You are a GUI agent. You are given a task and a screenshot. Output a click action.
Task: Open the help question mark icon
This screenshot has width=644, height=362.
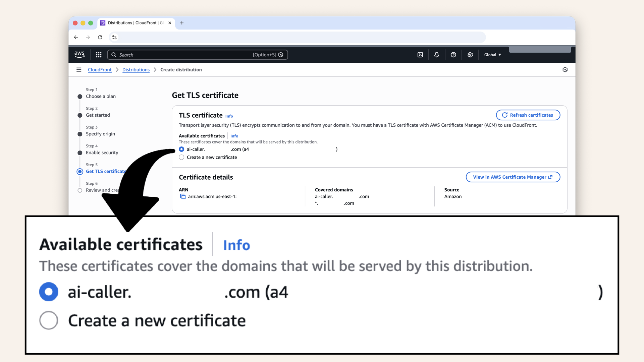point(453,55)
